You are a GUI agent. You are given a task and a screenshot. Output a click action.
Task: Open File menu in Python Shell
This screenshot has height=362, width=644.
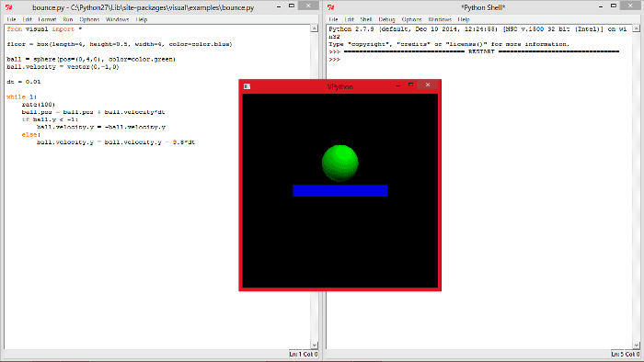tap(333, 19)
